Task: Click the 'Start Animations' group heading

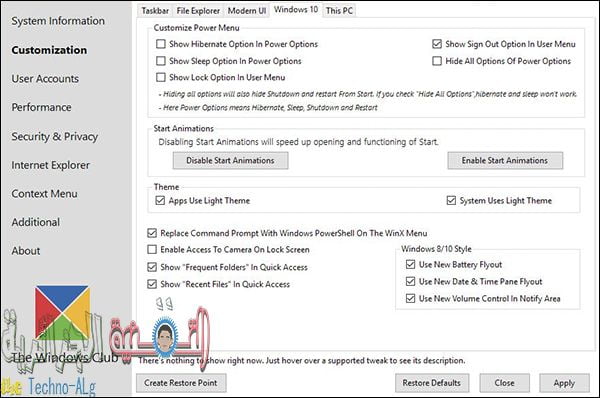Action: coord(184,129)
